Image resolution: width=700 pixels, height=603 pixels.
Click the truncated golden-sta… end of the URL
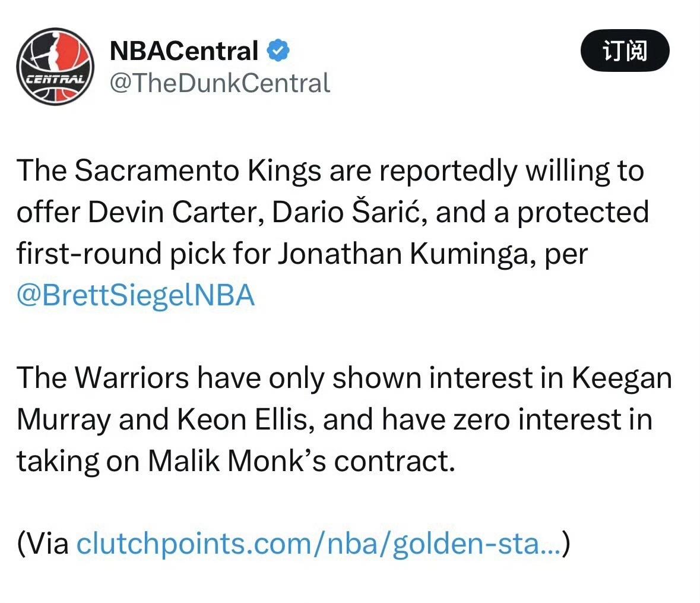(477, 544)
